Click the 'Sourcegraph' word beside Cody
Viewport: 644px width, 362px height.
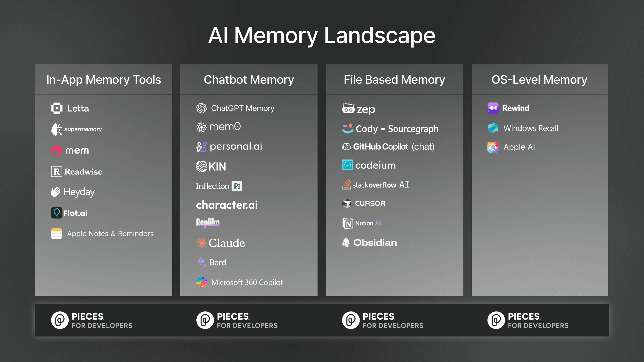pyautogui.click(x=413, y=129)
